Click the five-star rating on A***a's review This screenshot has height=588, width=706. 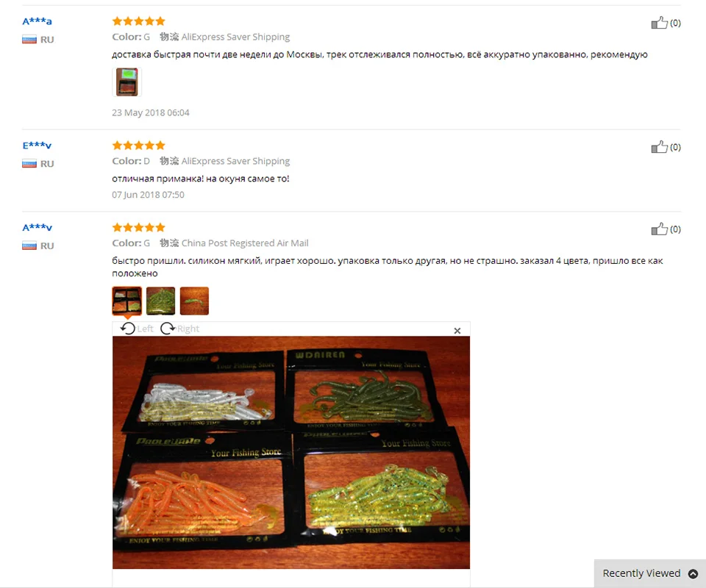[139, 21]
